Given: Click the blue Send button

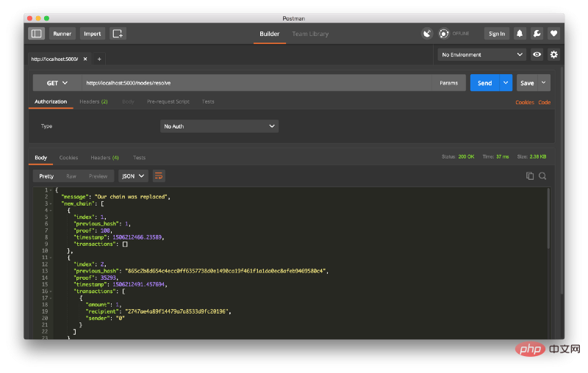Looking at the screenshot, I should pos(485,83).
